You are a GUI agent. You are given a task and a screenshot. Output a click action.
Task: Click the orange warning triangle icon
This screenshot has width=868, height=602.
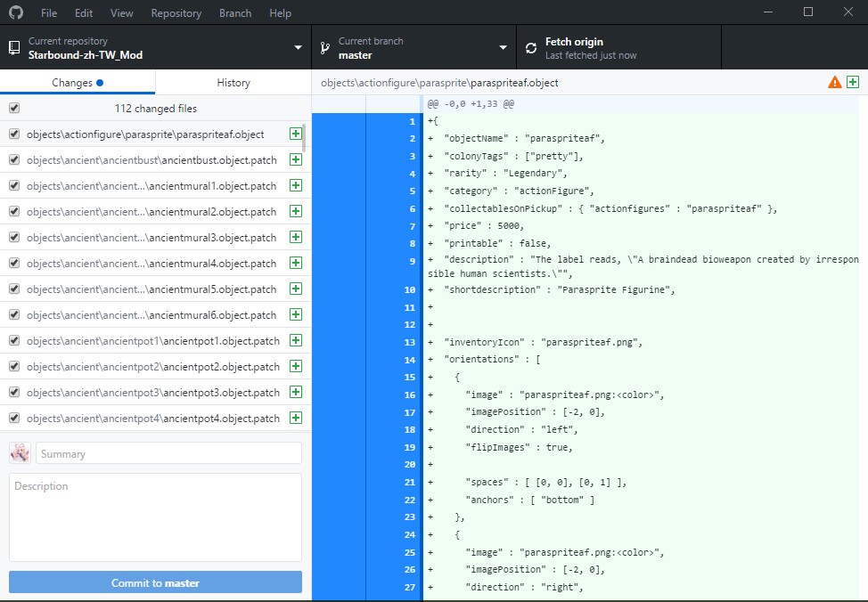835,83
